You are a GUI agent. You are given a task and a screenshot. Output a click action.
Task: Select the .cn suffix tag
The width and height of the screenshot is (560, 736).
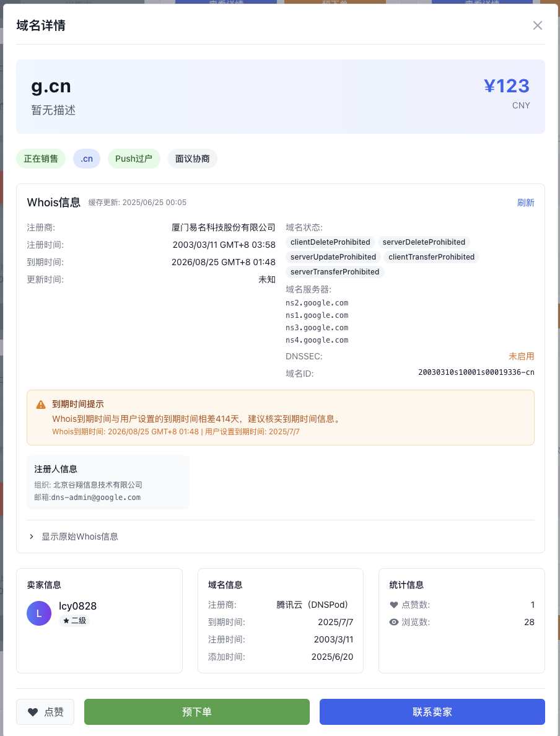[x=87, y=159]
